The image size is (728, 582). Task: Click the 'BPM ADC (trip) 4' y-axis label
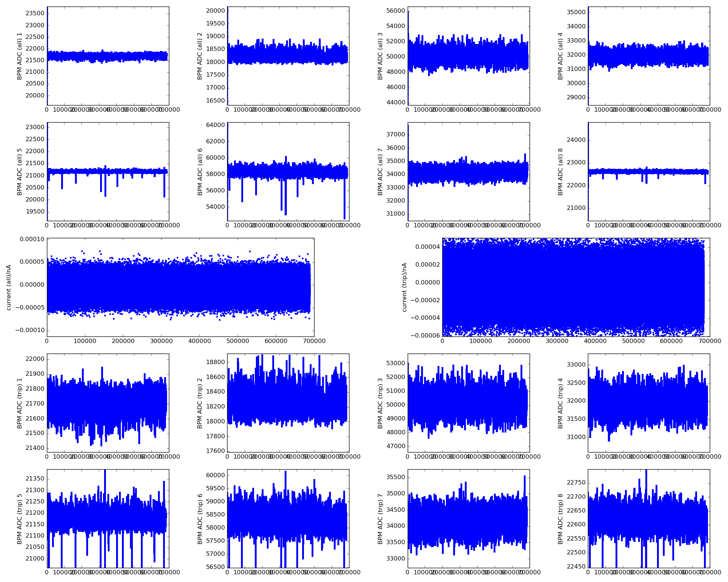tap(561, 403)
